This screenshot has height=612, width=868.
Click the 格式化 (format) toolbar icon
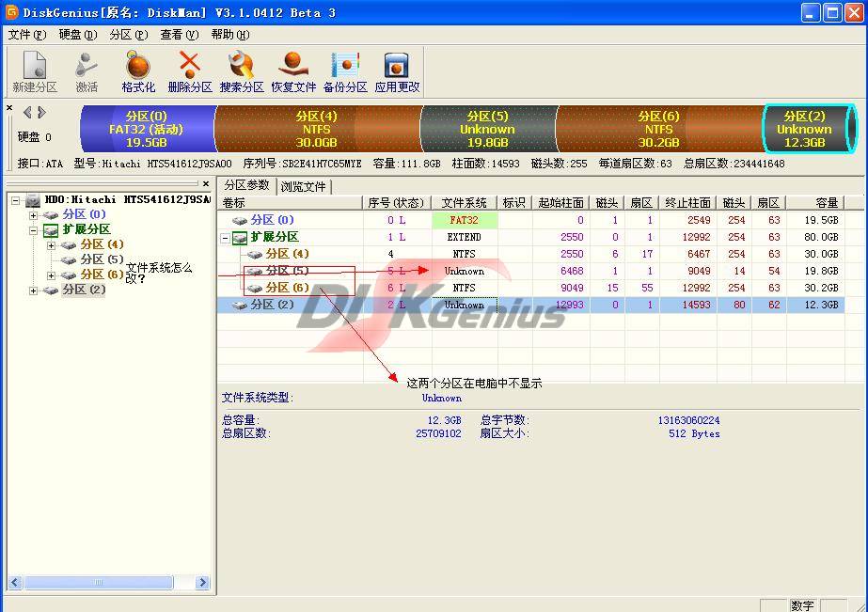[x=138, y=71]
